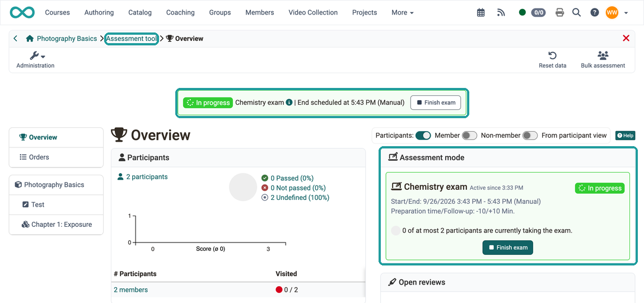644x303 pixels.
Task: Click In progress badge in Assessment mode card
Action: tap(600, 188)
